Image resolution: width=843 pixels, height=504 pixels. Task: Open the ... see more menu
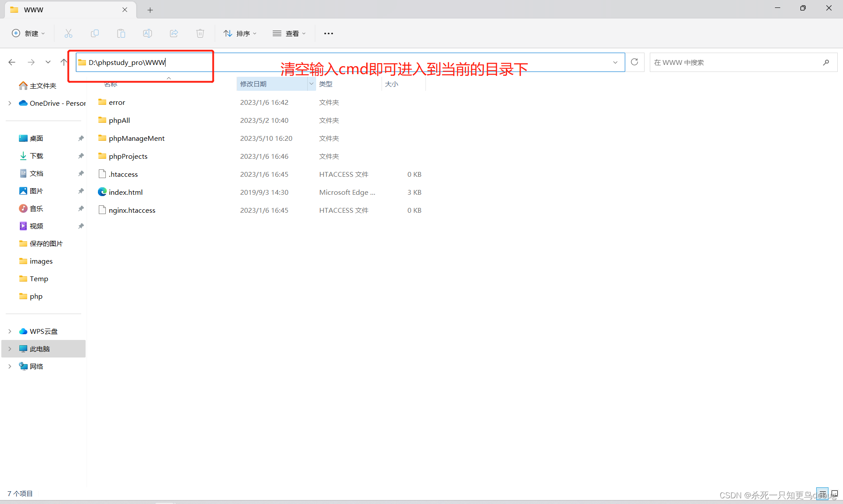[328, 33]
